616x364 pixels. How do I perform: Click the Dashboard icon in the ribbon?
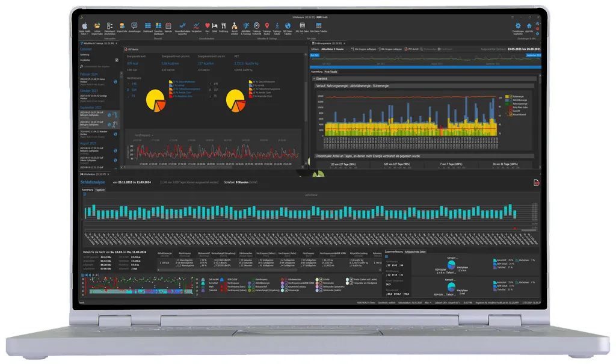point(148,26)
